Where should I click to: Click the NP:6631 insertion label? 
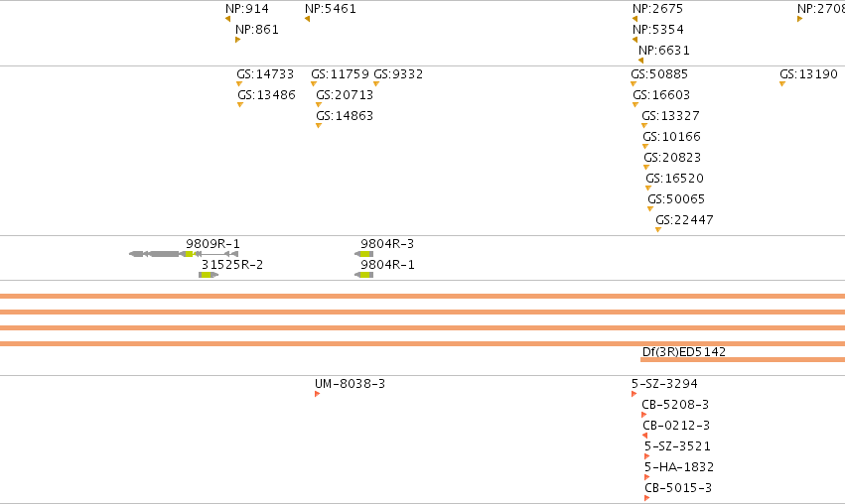[x=664, y=51]
